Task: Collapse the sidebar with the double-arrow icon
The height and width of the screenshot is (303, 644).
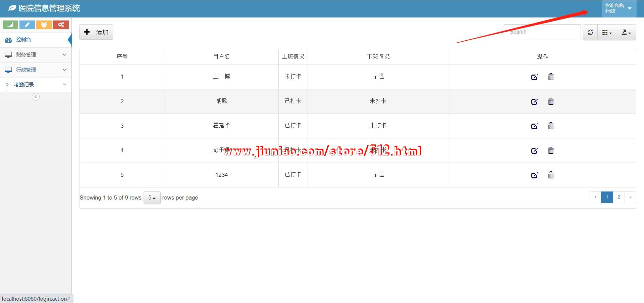Action: 36,97
